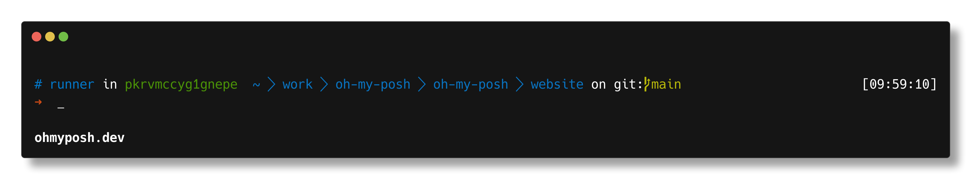Click the chevron separator before work
Screen dimensions: 980x188
point(271,84)
